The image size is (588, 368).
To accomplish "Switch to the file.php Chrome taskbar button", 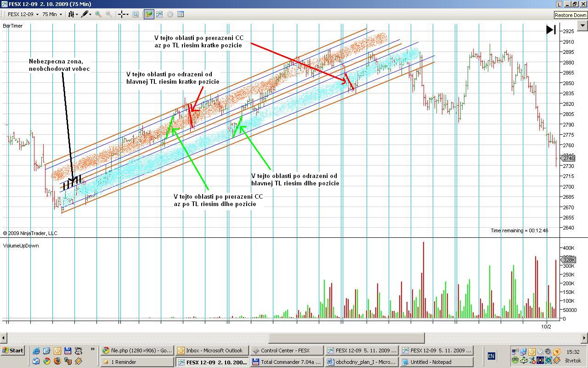I will tap(137, 351).
